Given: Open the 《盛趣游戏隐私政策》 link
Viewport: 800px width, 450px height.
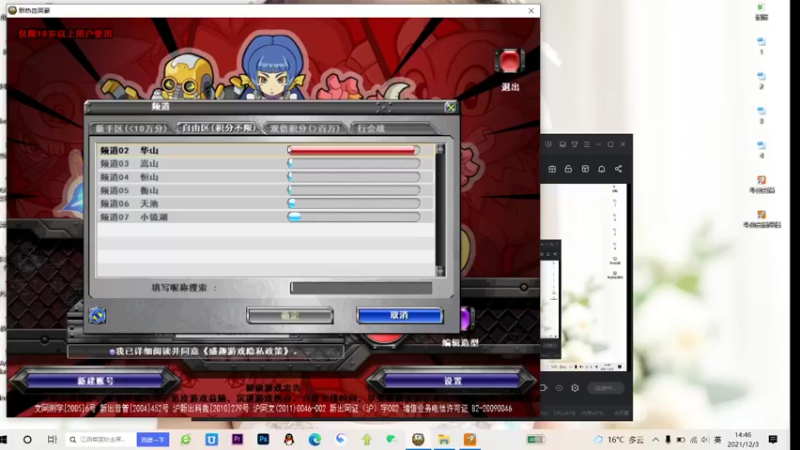Looking at the screenshot, I should click(247, 351).
